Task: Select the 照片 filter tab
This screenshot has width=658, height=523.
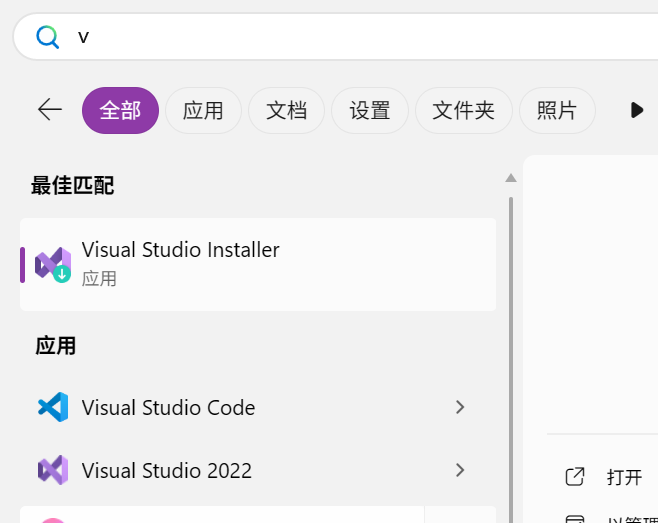Action: (x=557, y=111)
